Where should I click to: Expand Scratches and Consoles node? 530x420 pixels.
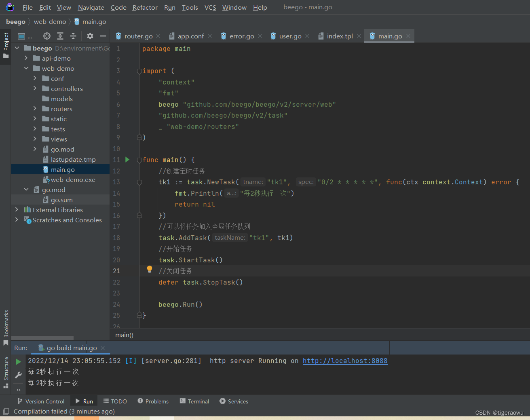[17, 220]
